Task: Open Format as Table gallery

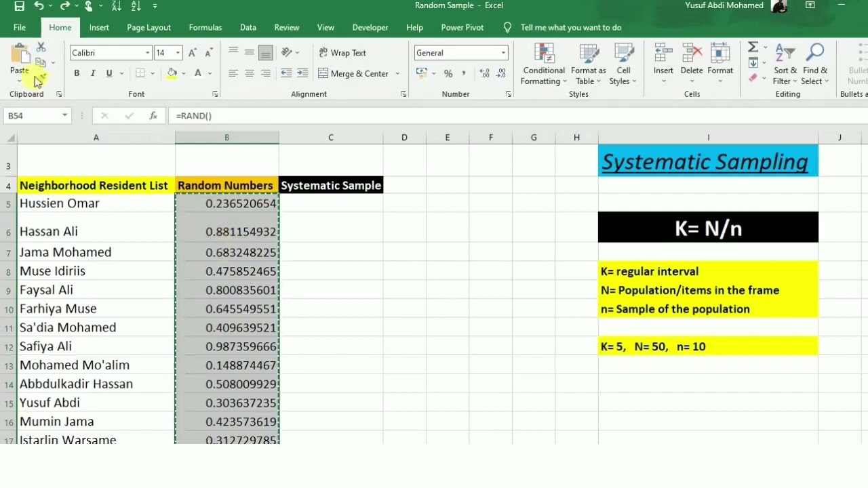Action: 588,65
